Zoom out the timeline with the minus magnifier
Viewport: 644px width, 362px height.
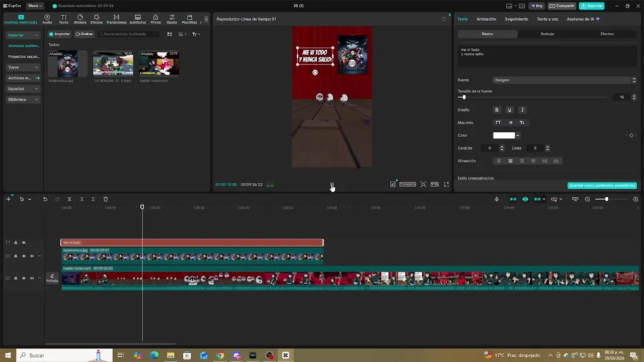click(587, 199)
